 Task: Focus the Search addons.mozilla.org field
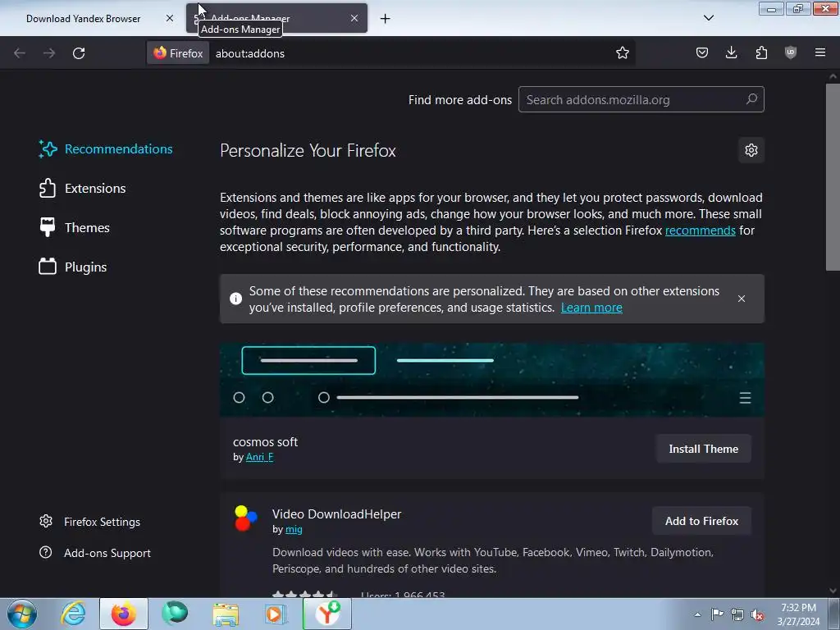click(x=641, y=99)
